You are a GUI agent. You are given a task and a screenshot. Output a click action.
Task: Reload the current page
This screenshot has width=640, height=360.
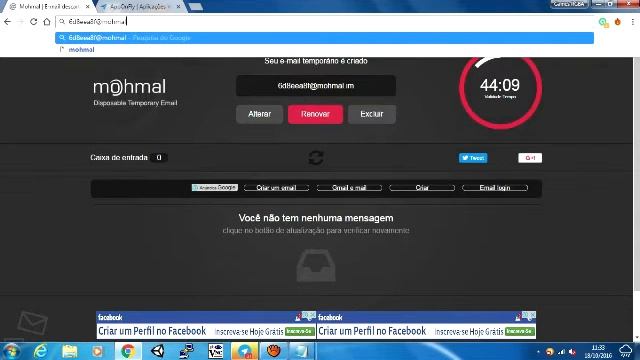33,22
